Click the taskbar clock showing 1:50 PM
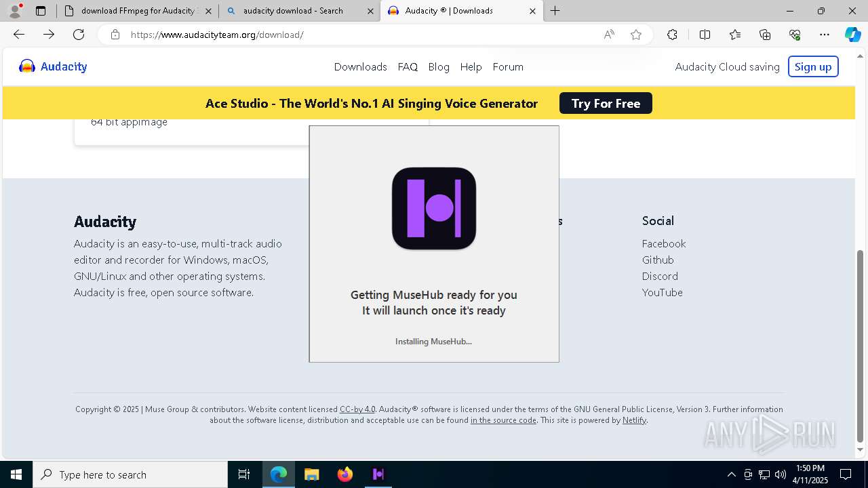This screenshot has height=488, width=868. click(810, 474)
